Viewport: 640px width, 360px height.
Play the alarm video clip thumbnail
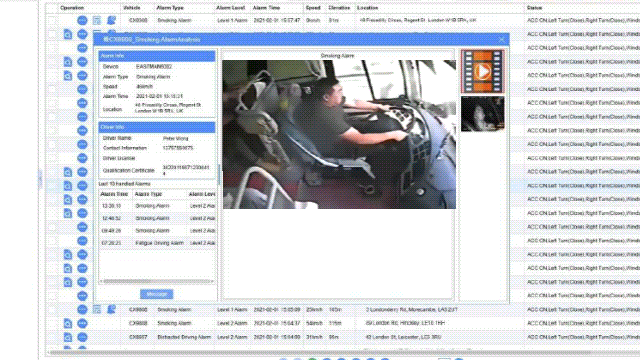tap(482, 71)
